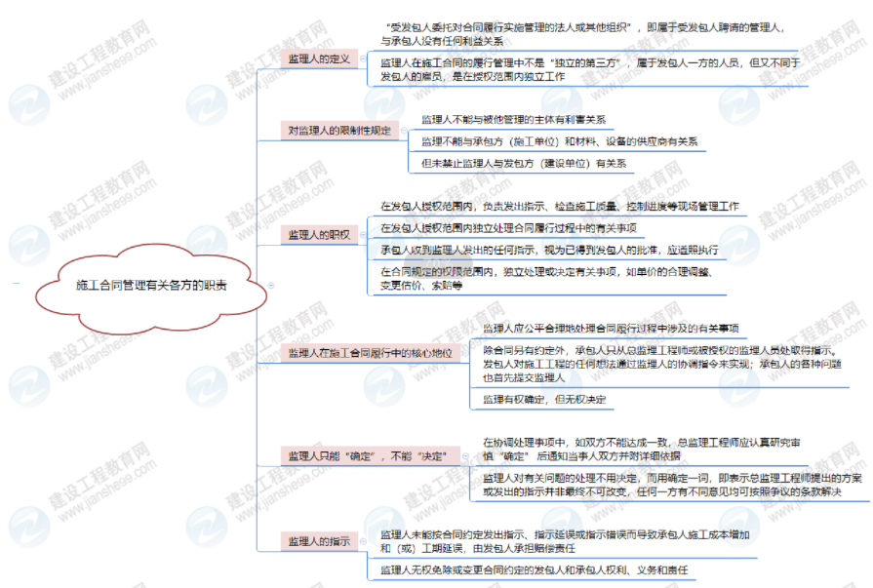873x588 pixels.
Task: Click the subtopic 监理人不能与被他管理的主体有利害关系
Action: [513, 120]
